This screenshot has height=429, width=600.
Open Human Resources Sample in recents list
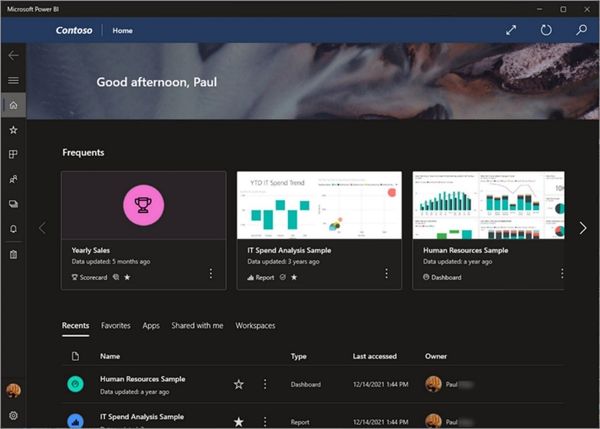click(x=142, y=379)
